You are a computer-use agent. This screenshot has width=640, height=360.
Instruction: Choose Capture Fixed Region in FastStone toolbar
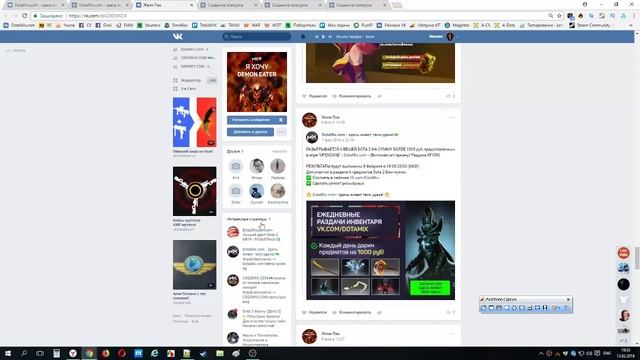tap(537, 307)
